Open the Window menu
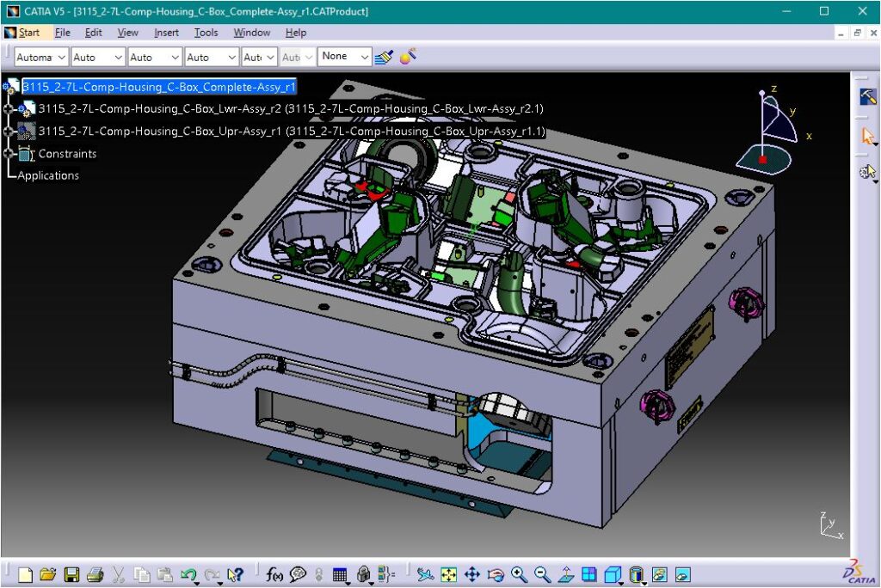 pyautogui.click(x=252, y=33)
